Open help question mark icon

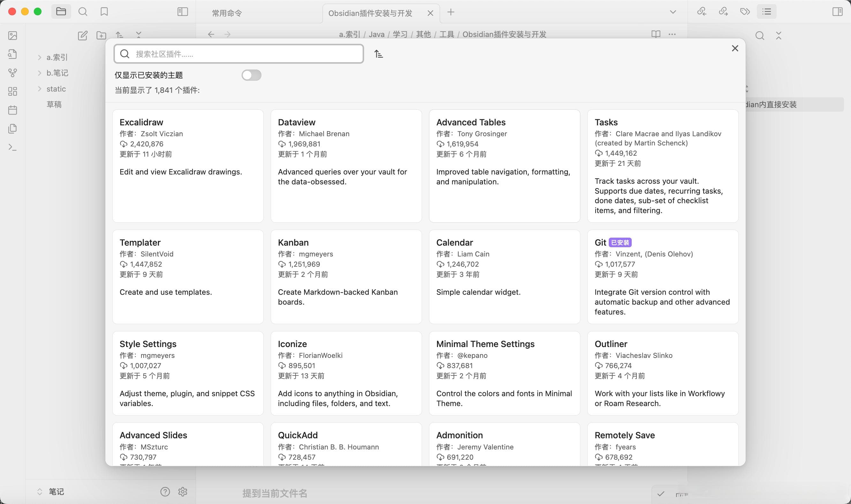click(x=165, y=492)
